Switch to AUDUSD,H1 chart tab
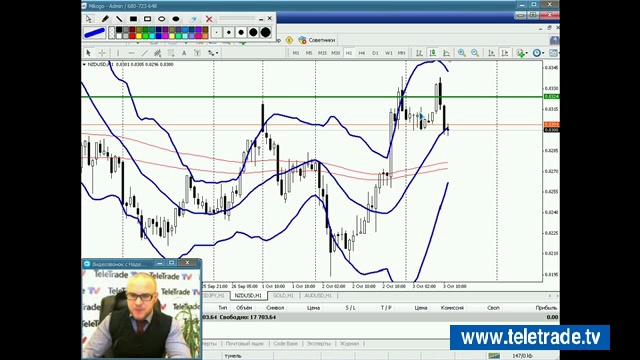The image size is (640, 360). tap(318, 296)
